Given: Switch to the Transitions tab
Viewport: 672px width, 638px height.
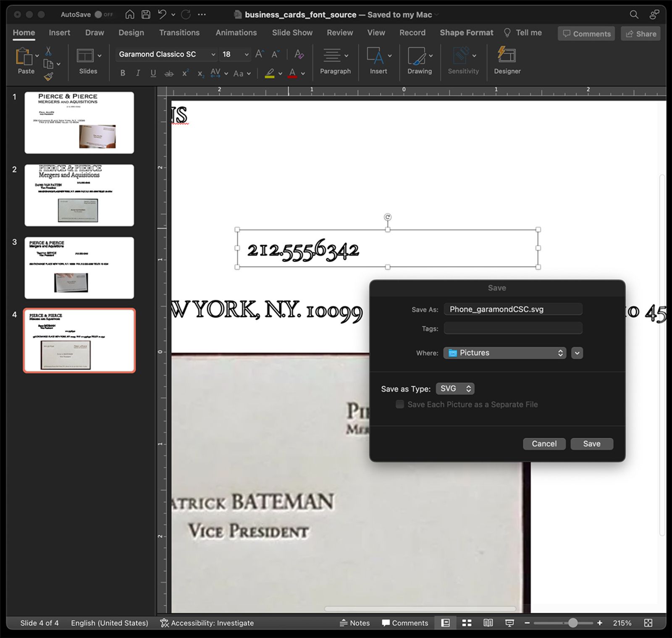Looking at the screenshot, I should pos(179,32).
